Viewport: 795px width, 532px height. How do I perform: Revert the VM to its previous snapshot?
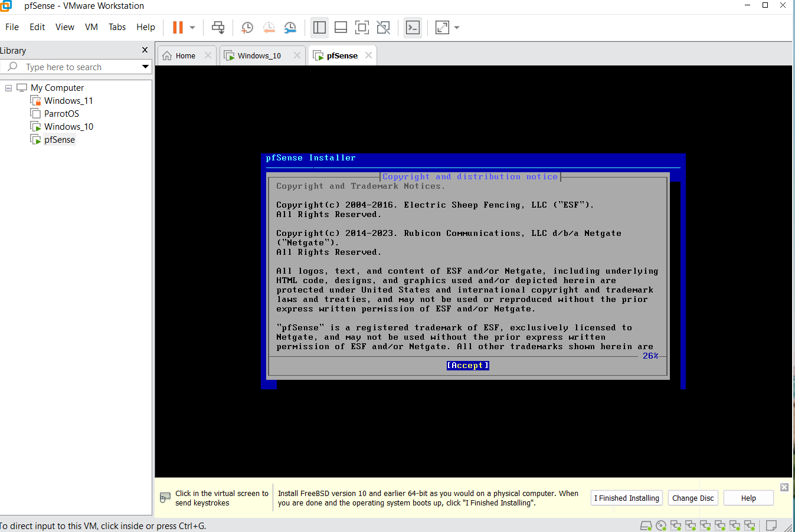tap(269, 27)
